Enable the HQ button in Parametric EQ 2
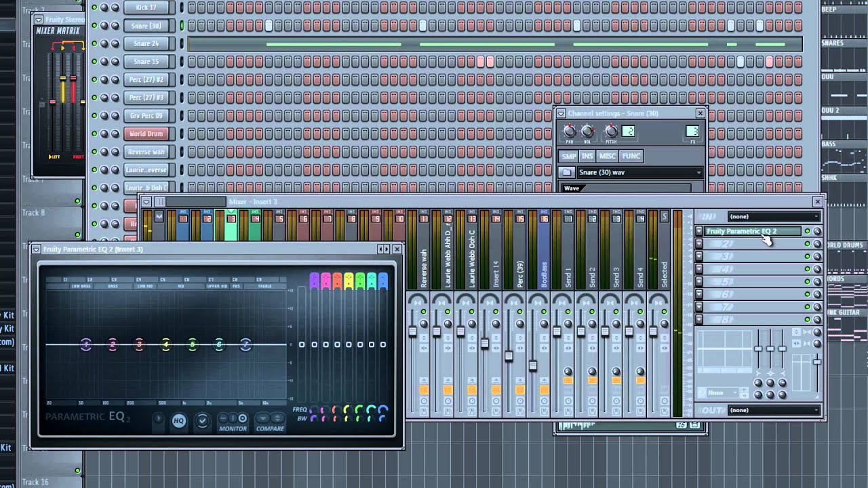Screen dimensions: 868x488 tap(178, 421)
